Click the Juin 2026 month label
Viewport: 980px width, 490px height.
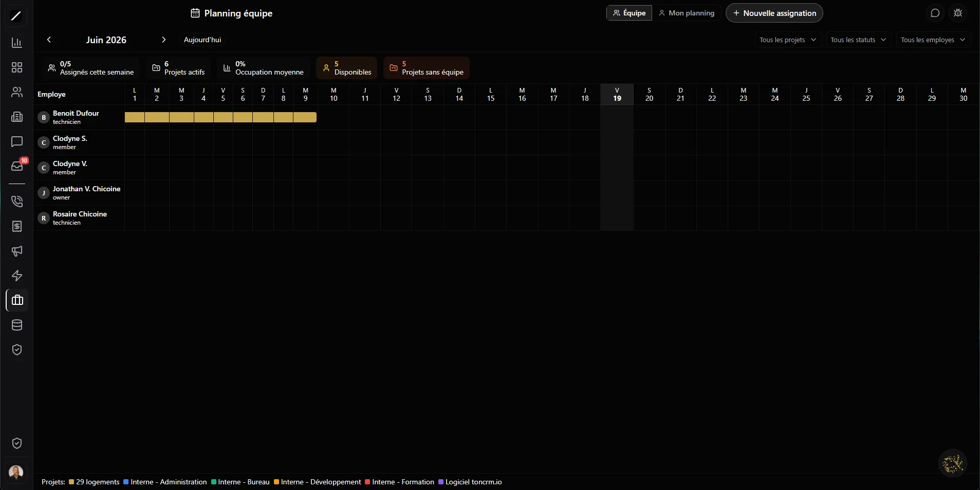point(106,40)
